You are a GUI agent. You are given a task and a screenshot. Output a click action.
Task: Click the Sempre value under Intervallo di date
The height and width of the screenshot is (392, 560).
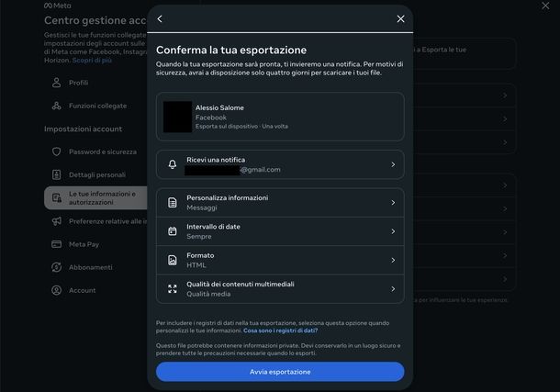point(199,236)
